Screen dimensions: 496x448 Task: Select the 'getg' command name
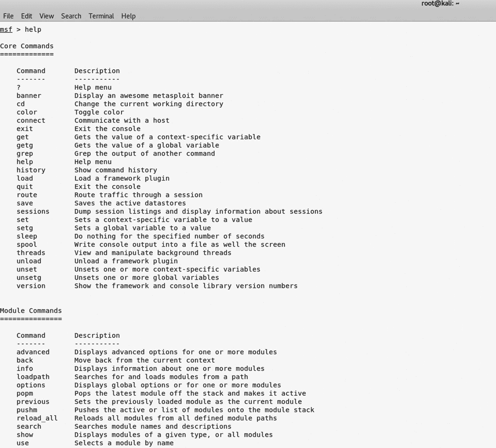[x=25, y=145]
